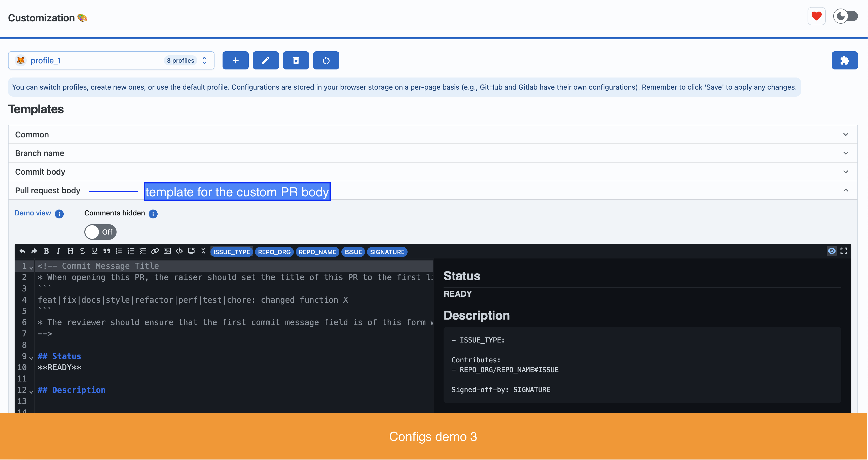868x460 pixels.
Task: Delete the current profile with trash button
Action: [296, 61]
